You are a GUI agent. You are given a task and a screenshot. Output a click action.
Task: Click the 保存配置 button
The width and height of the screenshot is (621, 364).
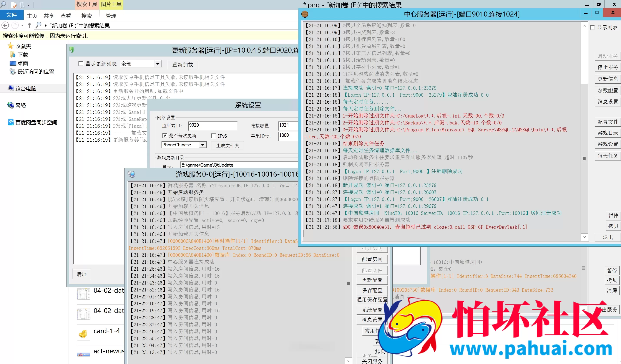point(372,291)
